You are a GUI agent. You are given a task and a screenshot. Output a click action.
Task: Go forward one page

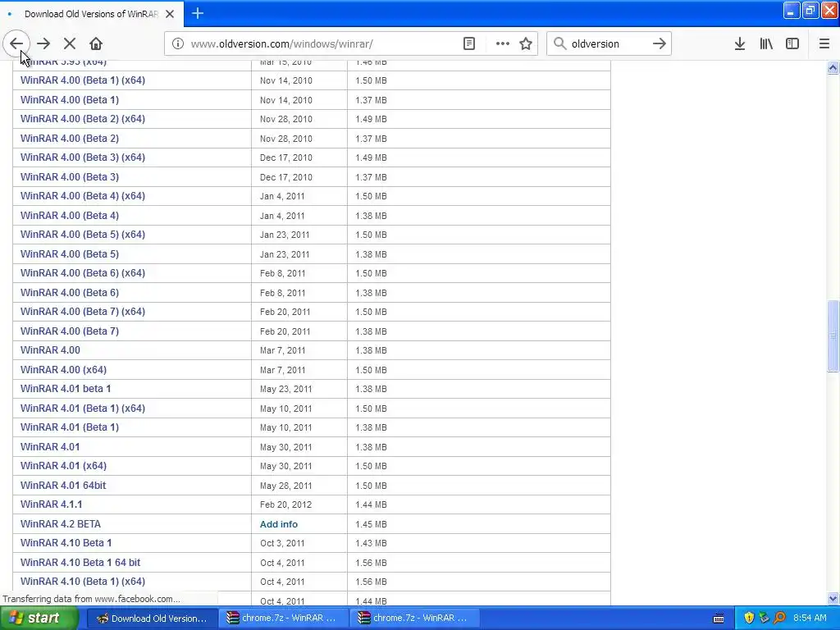tap(43, 43)
